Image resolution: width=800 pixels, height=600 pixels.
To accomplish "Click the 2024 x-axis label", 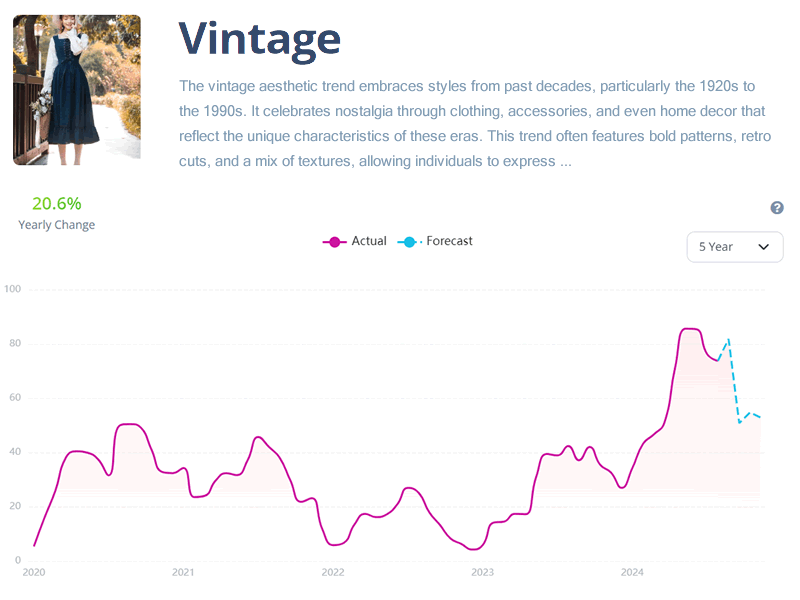I will click(x=632, y=572).
